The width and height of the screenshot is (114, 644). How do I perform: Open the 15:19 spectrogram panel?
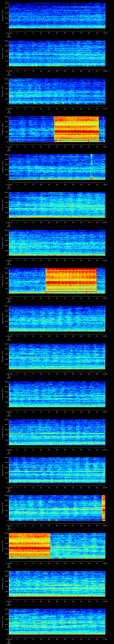57,205
